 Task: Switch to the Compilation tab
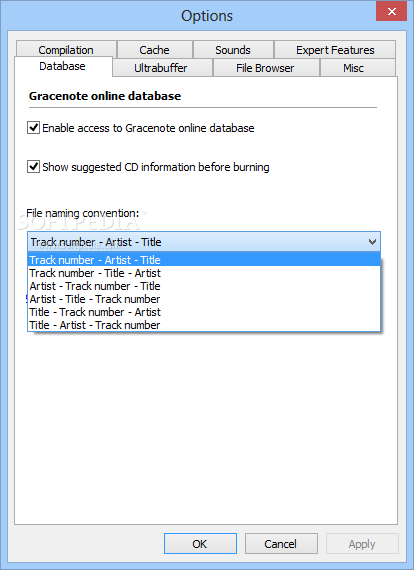point(66,49)
